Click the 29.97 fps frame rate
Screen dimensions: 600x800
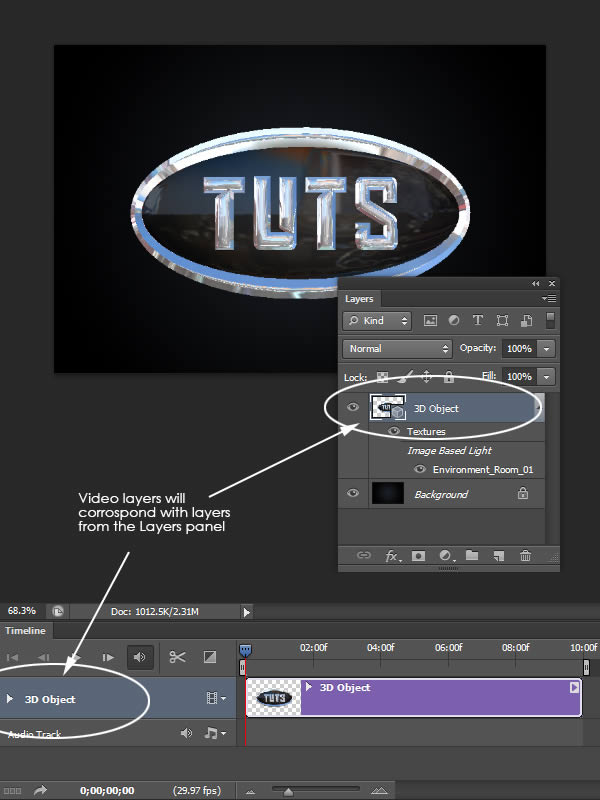click(x=197, y=791)
